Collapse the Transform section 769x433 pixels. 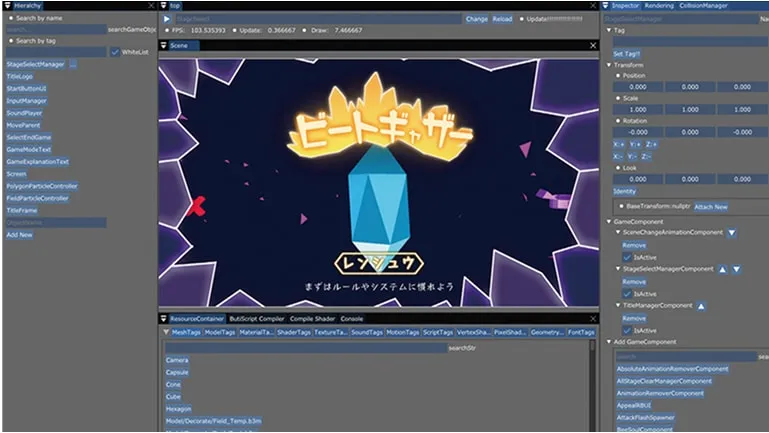pyautogui.click(x=609, y=65)
